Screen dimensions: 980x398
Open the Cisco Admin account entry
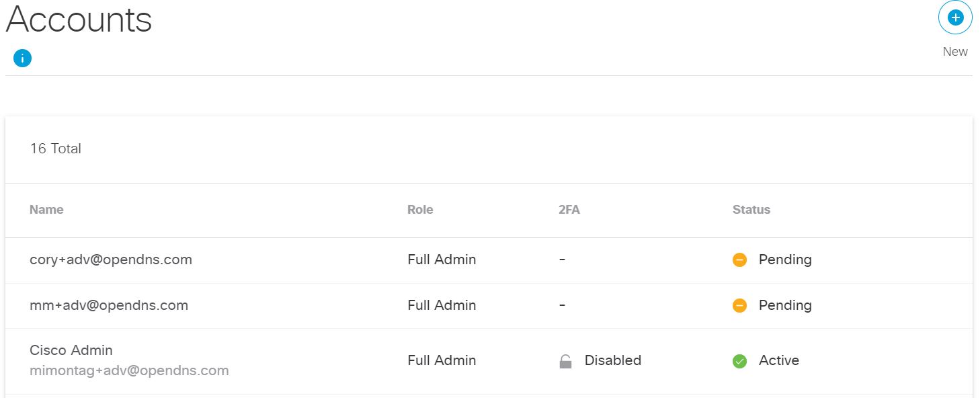pos(489,361)
